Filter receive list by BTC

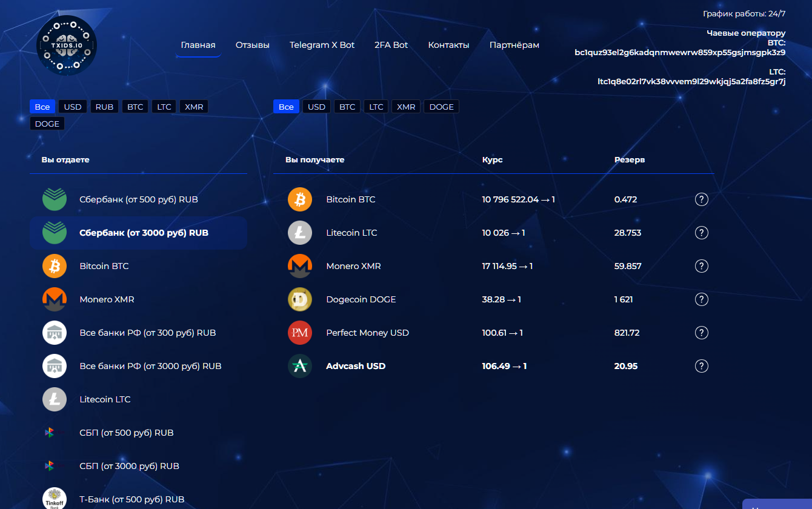coord(347,107)
